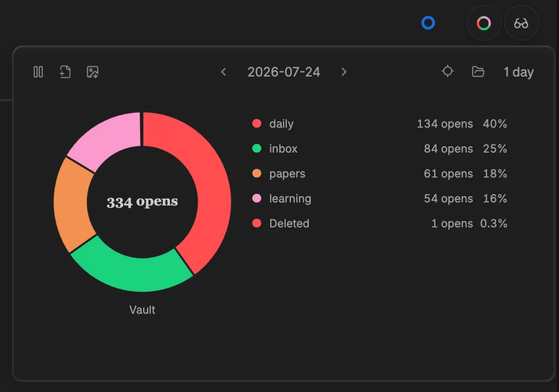This screenshot has height=392, width=559.
Task: Click the 0.3% percentage
Action: [x=494, y=224]
